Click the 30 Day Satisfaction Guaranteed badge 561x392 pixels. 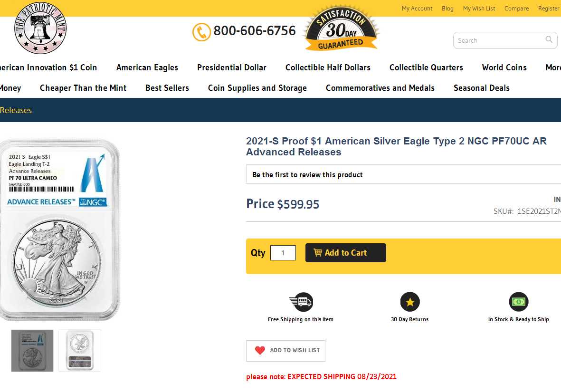pyautogui.click(x=341, y=29)
